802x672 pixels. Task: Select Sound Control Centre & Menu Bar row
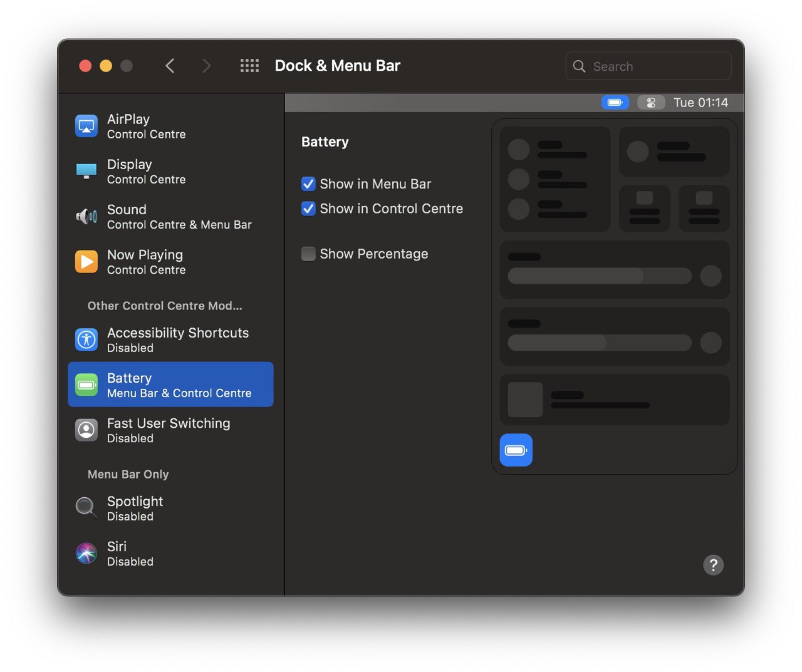point(170,217)
